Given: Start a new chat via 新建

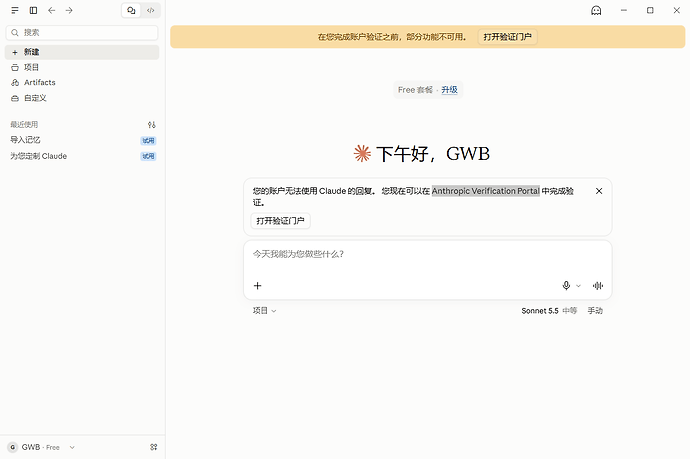Looking at the screenshot, I should [x=82, y=52].
